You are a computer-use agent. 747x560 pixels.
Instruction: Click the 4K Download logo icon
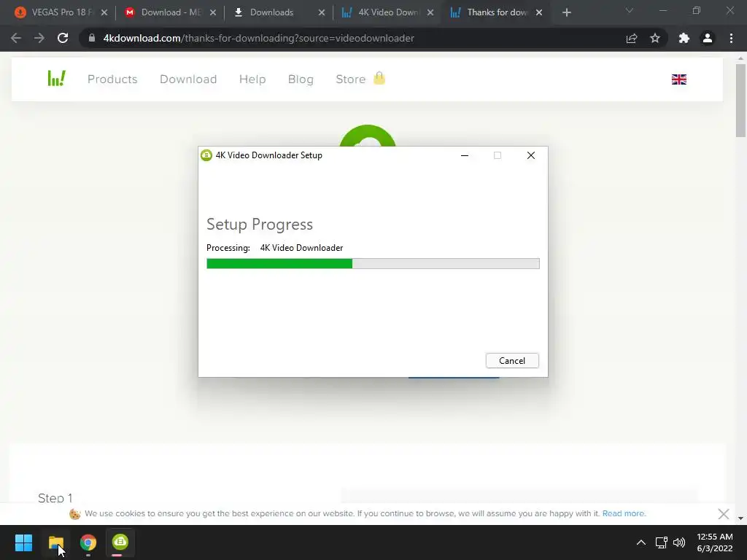click(x=57, y=79)
